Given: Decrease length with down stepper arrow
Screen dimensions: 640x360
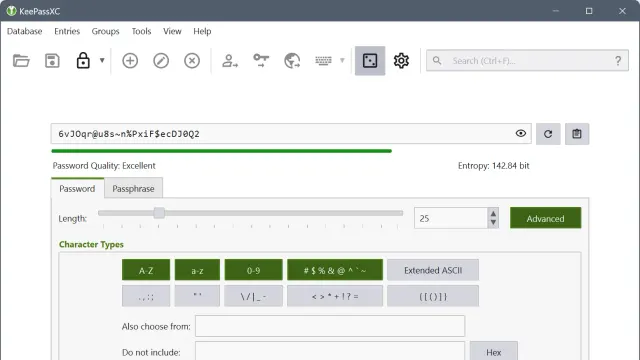Looking at the screenshot, I should 493,223.
